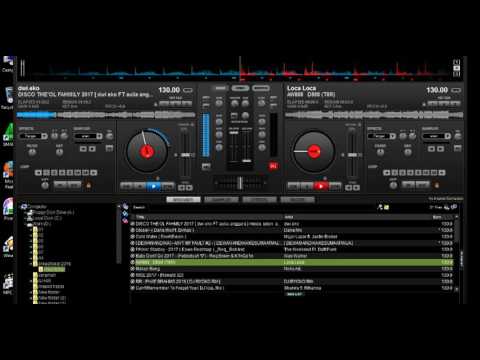Nudge right deck pitch up button
This screenshot has height=360, width=480.
(356, 188)
